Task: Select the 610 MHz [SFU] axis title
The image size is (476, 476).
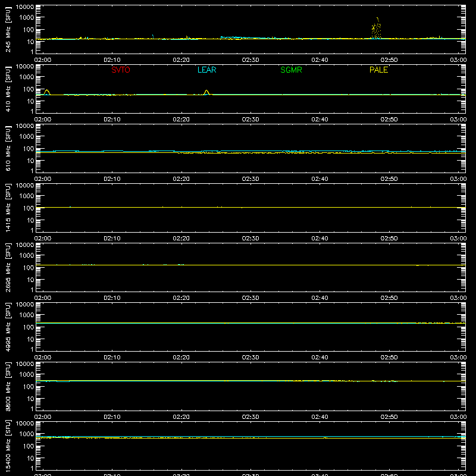Action: (8, 148)
